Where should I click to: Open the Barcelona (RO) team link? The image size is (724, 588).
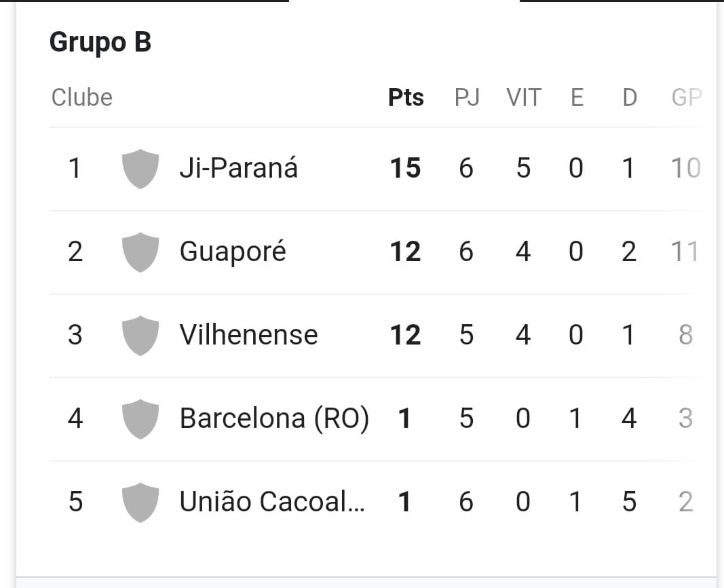pyautogui.click(x=274, y=418)
